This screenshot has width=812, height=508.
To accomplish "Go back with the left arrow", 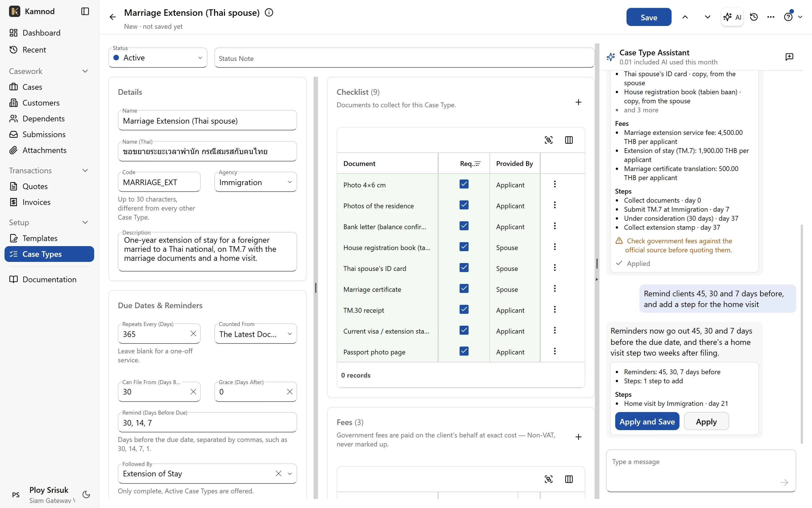I will (x=113, y=17).
